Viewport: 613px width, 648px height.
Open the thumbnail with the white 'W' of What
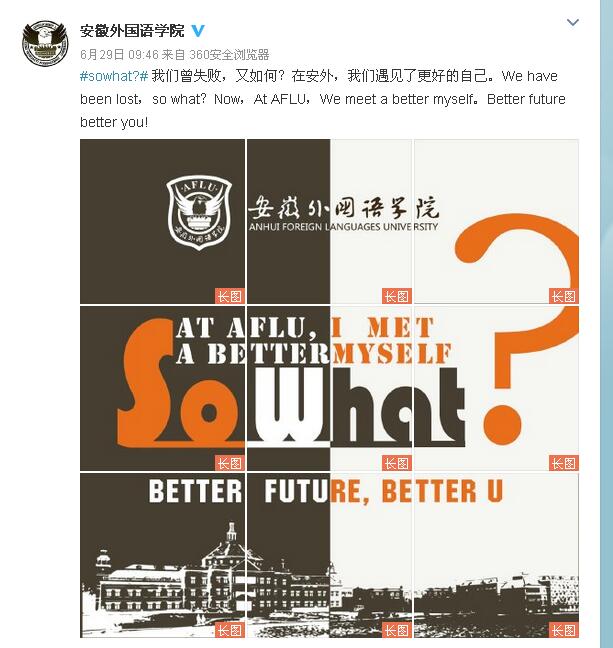[x=329, y=388]
